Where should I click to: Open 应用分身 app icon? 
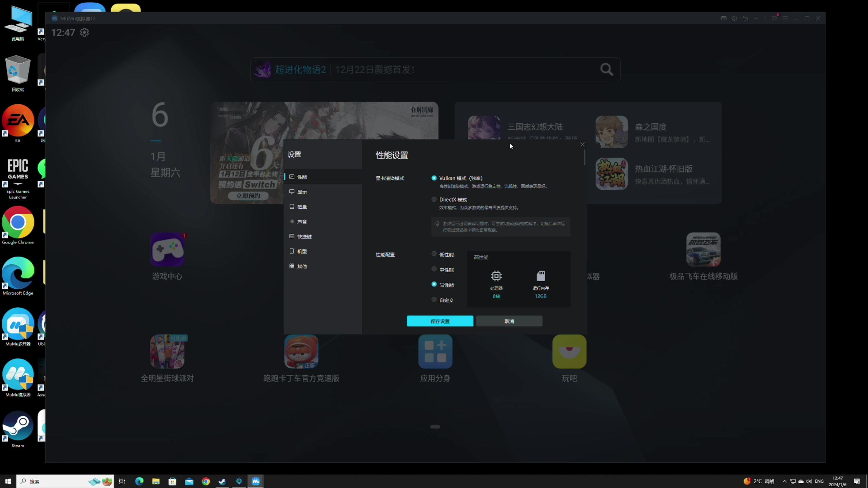coord(435,352)
